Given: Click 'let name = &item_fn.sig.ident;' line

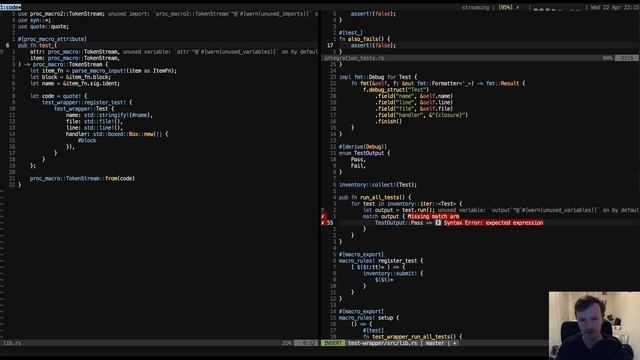Looking at the screenshot, I should tap(75, 83).
